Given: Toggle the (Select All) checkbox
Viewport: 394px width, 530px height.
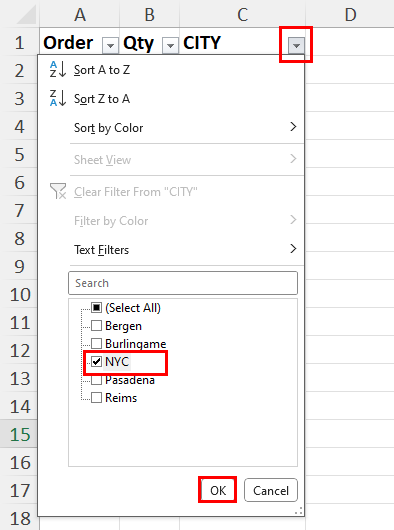Looking at the screenshot, I should 96,308.
